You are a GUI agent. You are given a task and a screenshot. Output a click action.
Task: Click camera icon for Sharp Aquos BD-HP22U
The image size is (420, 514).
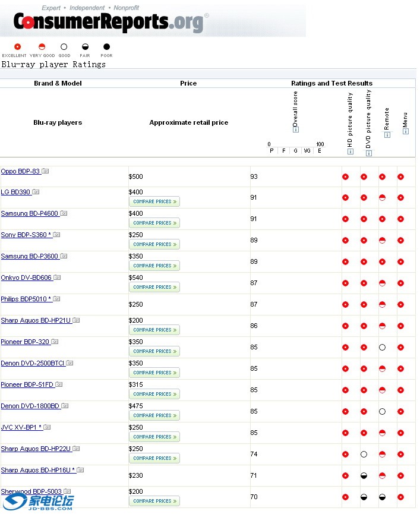76,449
